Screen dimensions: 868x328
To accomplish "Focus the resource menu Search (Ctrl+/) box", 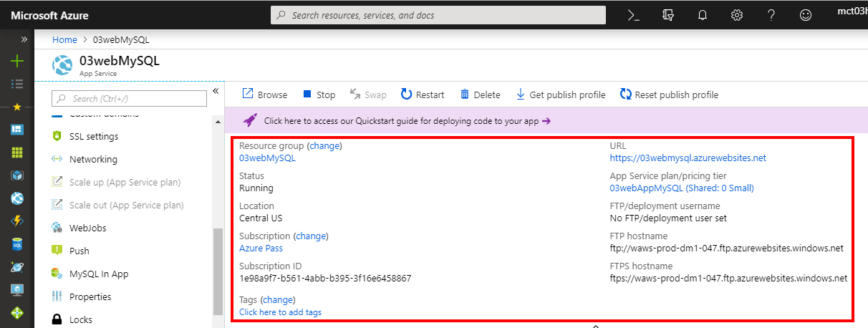I will click(x=130, y=98).
